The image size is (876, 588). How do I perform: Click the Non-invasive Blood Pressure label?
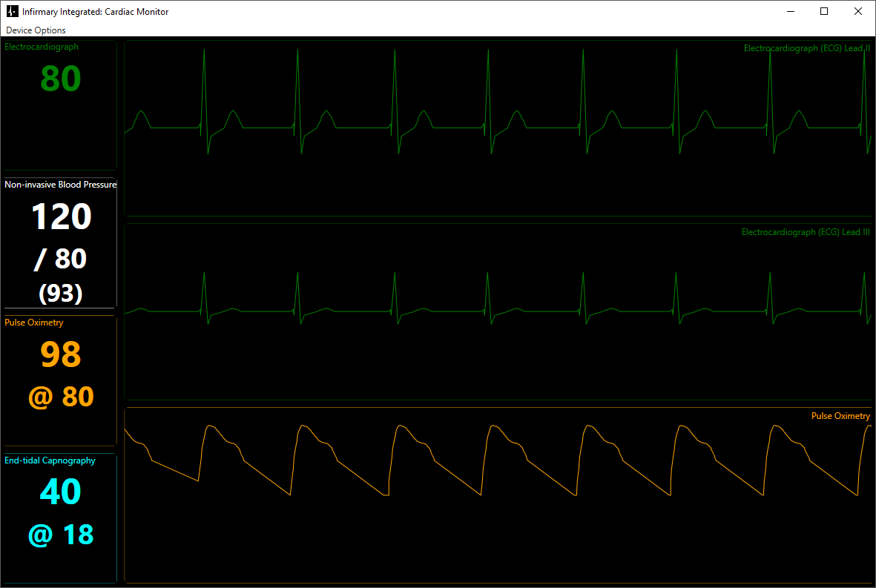pos(60,185)
